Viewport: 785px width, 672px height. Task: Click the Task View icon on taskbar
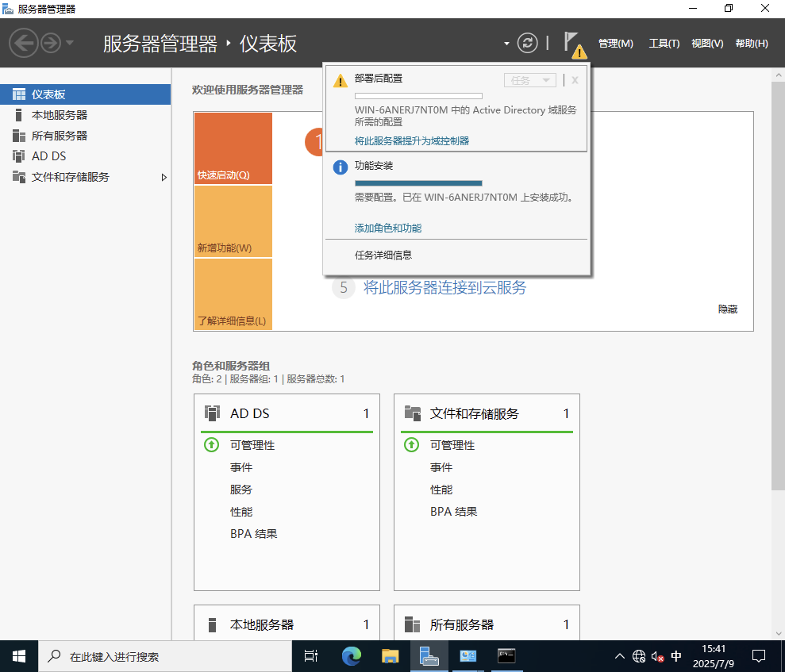311,656
